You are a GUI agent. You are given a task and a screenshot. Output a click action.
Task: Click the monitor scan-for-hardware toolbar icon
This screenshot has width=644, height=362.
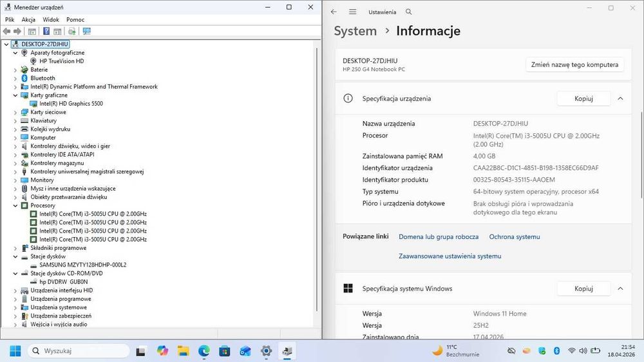(x=87, y=31)
